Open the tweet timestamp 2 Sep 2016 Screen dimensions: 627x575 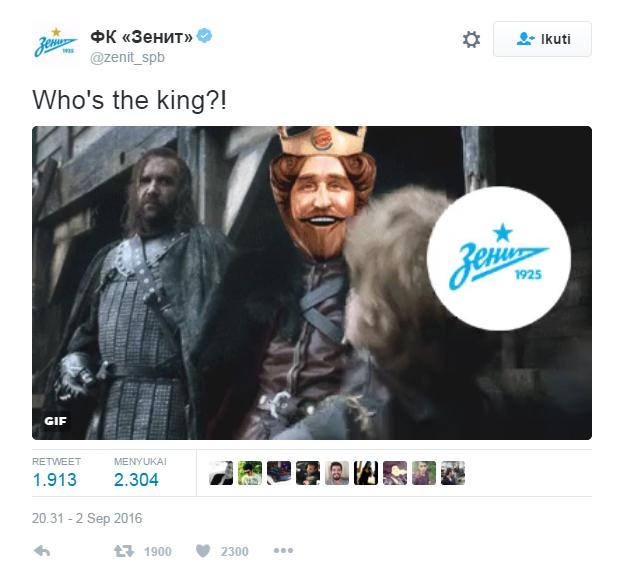[x=87, y=519]
